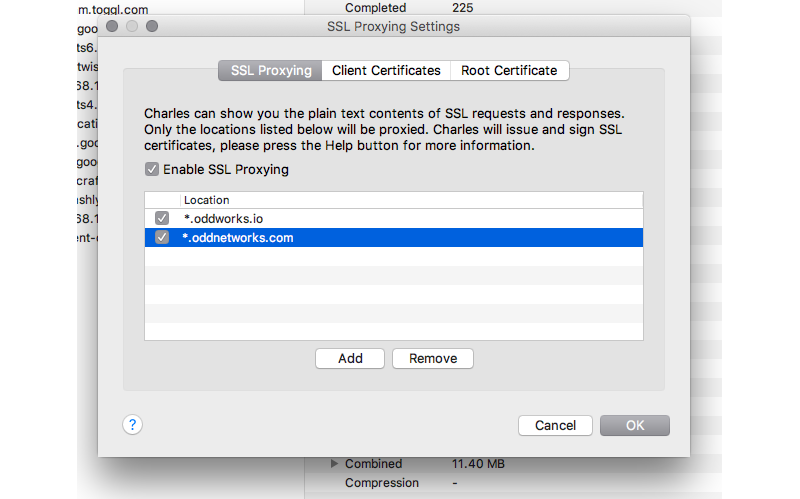Click the gray minimize window button
The width and height of the screenshot is (800, 499).
(132, 26)
